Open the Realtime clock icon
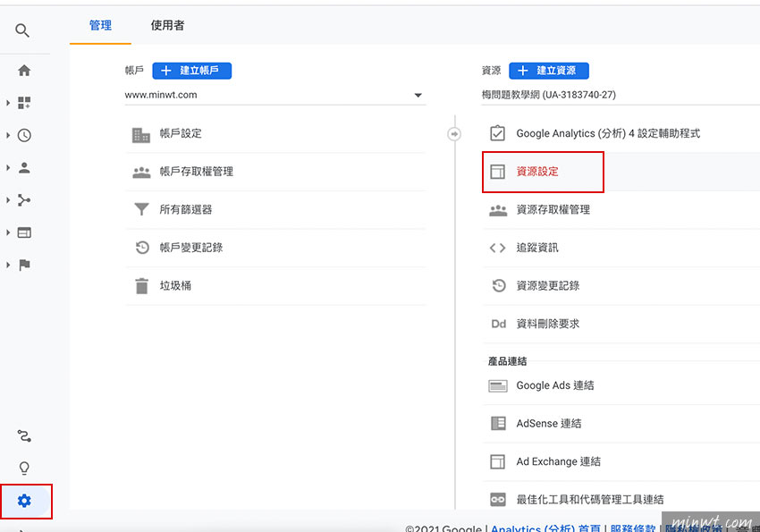 click(24, 135)
